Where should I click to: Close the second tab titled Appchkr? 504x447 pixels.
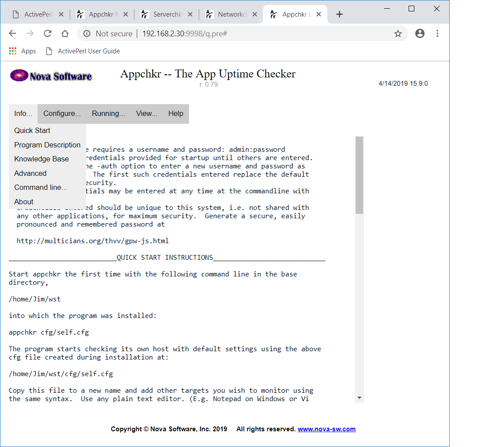pos(126,14)
